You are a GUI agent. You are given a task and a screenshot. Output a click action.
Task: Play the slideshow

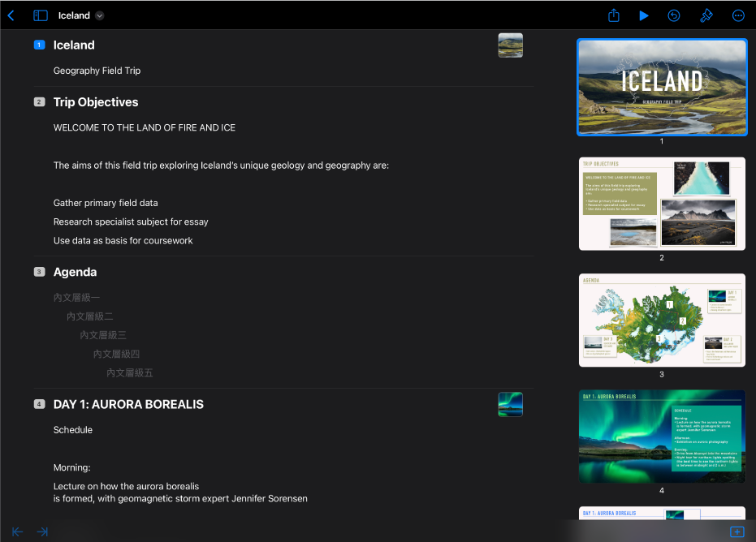[644, 15]
